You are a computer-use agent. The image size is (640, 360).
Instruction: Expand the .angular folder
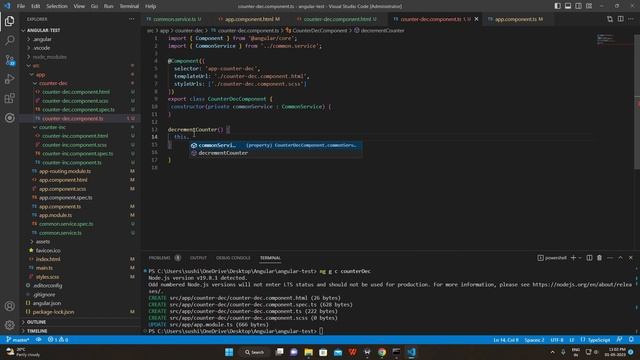tap(42, 39)
